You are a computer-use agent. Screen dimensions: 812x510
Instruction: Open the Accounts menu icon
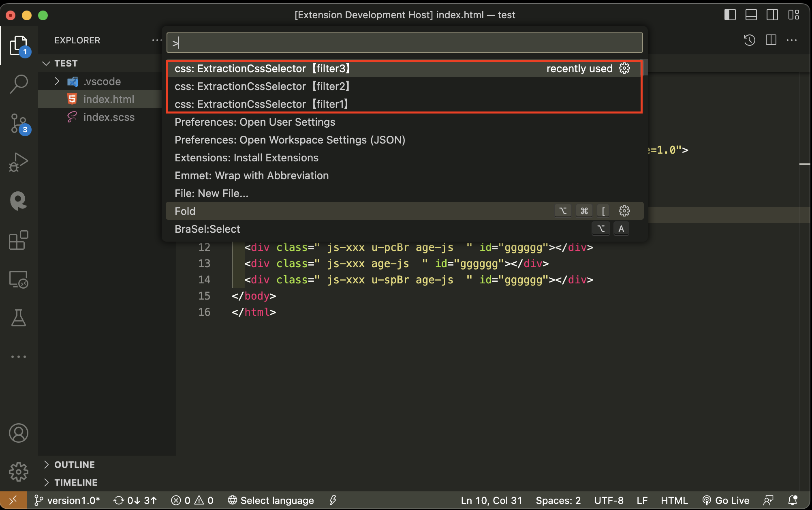click(x=19, y=433)
